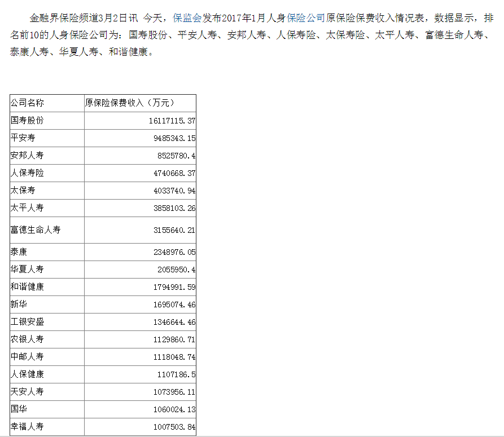Screen dimensions: 504x437
Task: Click the 太保寿 company cell
Action: point(47,191)
